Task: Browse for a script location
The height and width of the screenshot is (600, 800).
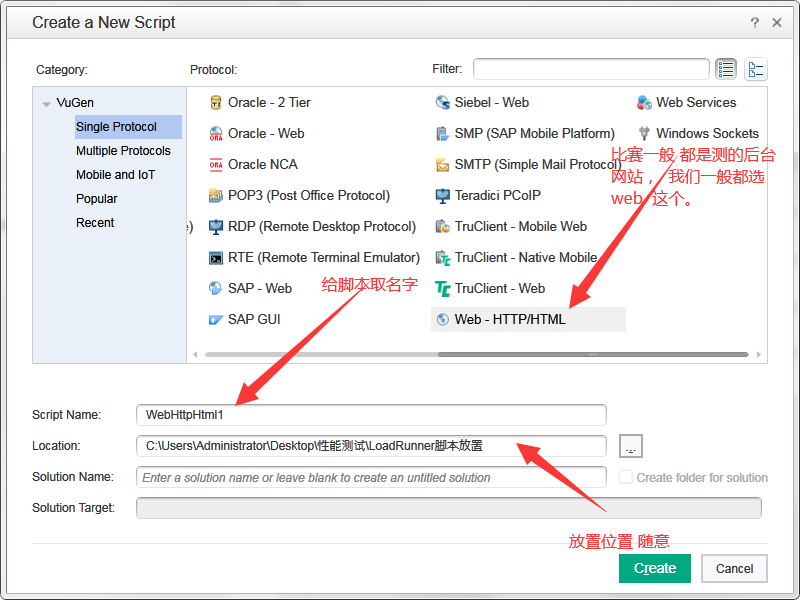Action: (x=630, y=446)
